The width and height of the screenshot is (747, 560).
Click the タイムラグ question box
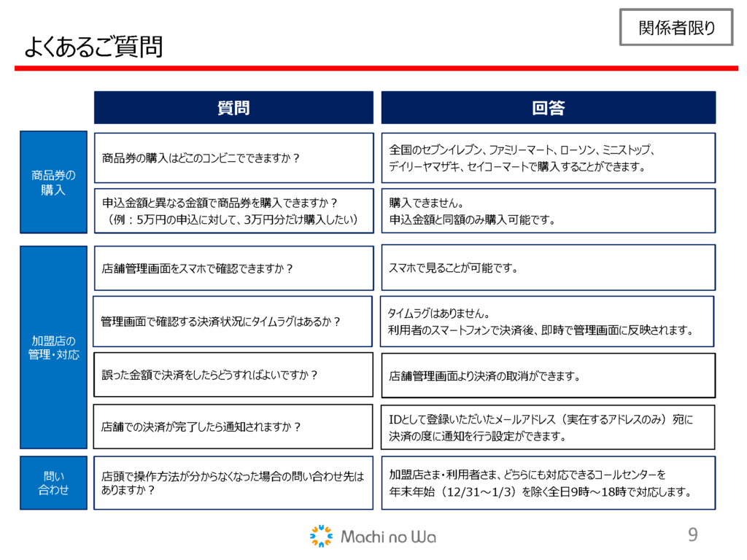coord(233,321)
